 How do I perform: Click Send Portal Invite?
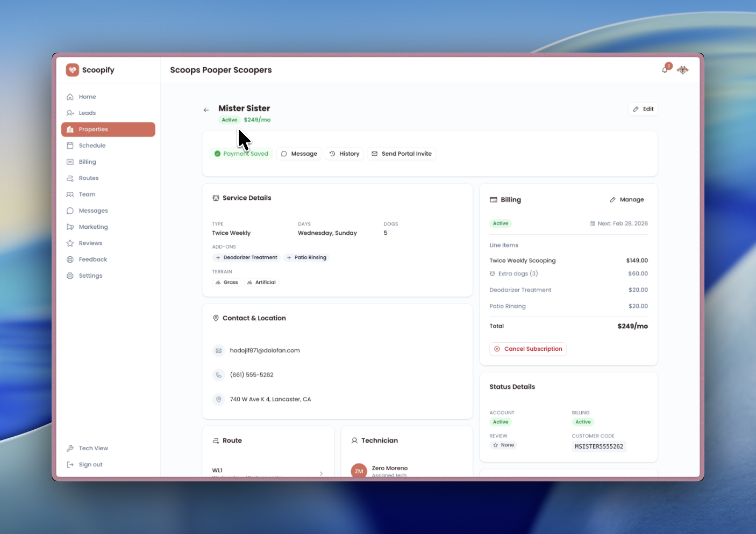[401, 154]
